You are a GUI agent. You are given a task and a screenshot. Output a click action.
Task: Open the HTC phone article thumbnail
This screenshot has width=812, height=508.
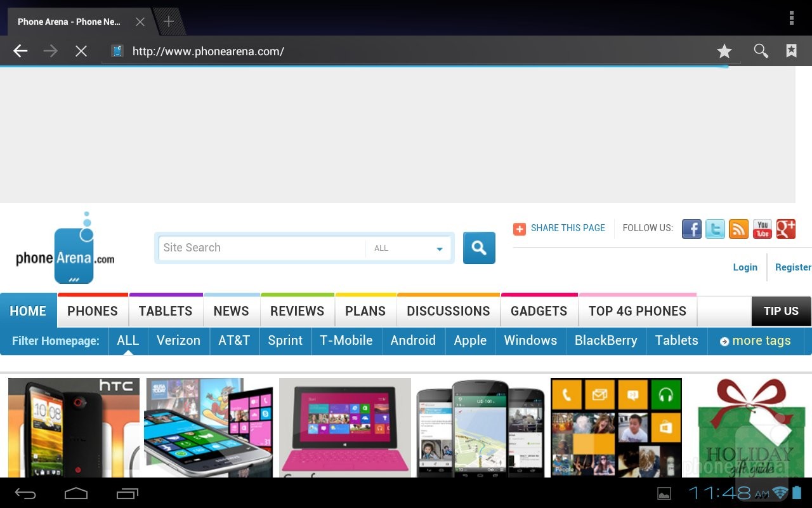(74, 427)
